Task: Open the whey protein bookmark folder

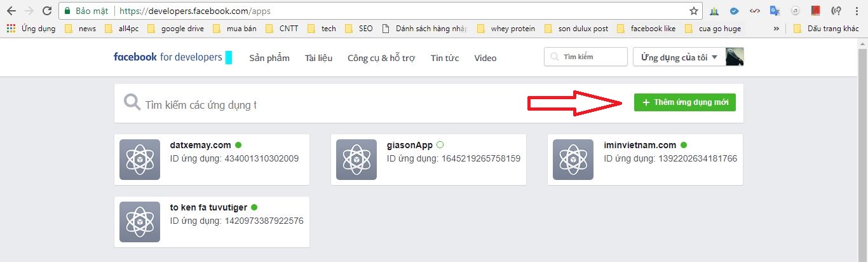Action: pos(505,29)
